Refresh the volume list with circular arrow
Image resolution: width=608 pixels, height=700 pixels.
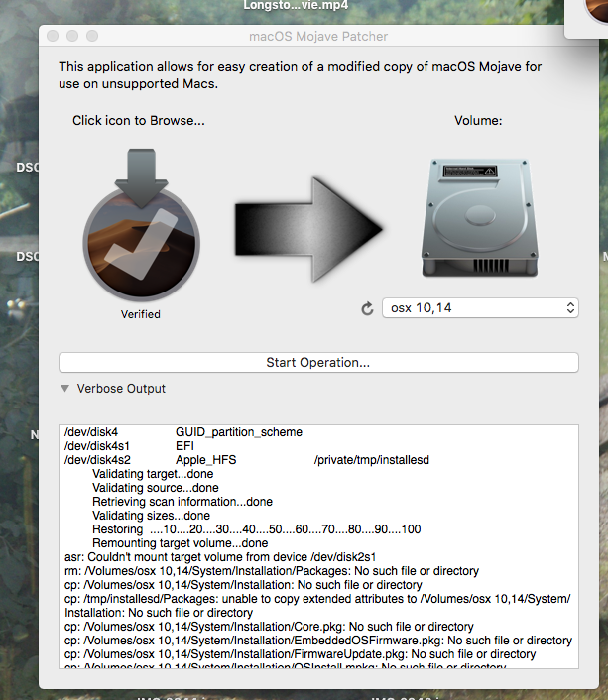pos(367,308)
